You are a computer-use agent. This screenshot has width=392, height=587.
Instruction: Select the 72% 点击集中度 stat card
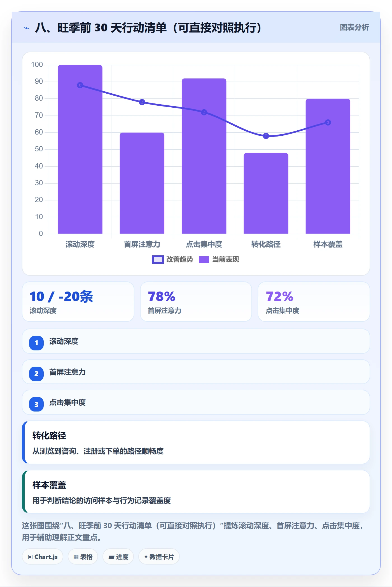pyautogui.click(x=314, y=302)
